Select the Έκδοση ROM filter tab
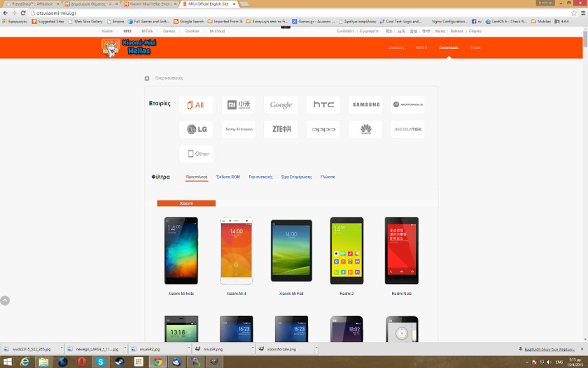The image size is (588, 368). point(228,177)
